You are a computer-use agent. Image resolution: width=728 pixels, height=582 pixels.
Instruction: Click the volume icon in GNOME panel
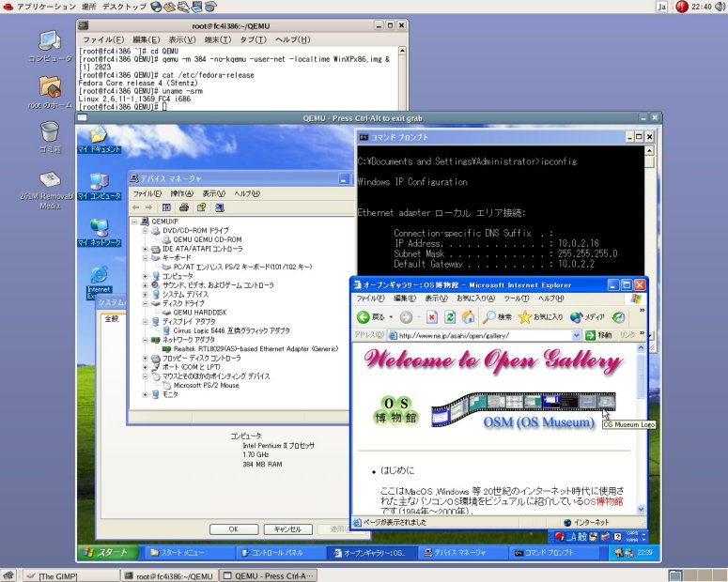tap(720, 7)
